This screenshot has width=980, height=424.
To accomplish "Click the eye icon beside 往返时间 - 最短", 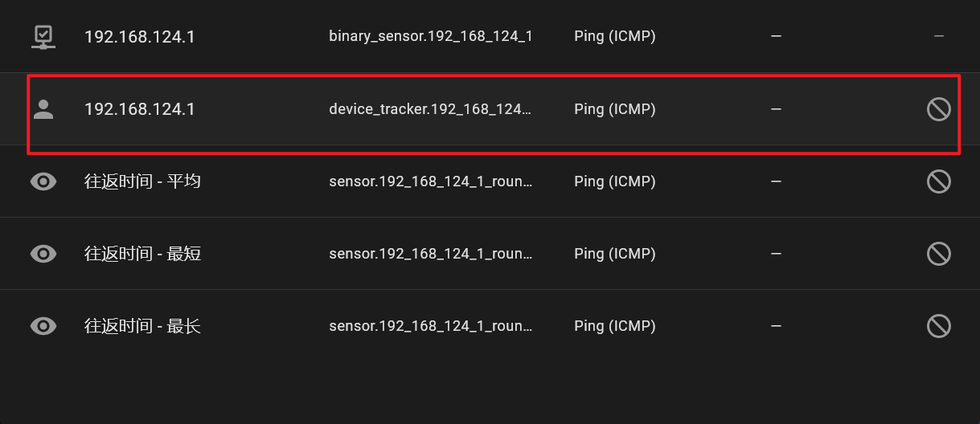I will [43, 254].
